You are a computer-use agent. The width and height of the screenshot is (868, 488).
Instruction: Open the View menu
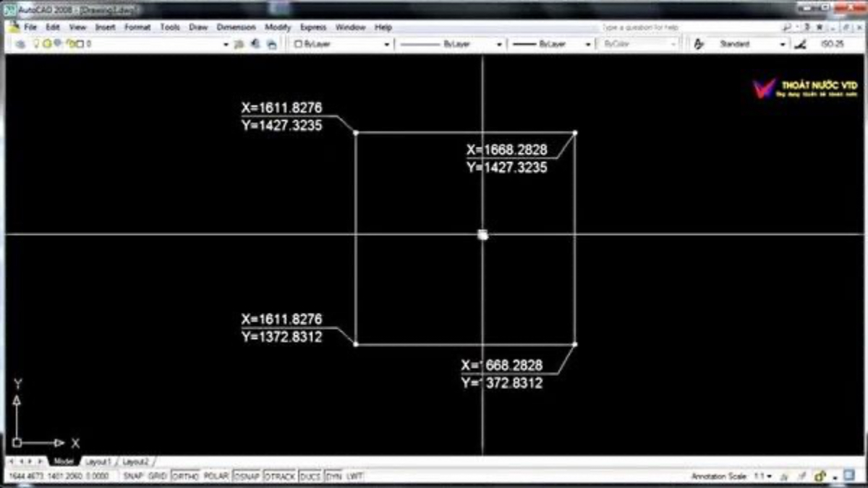coord(77,27)
